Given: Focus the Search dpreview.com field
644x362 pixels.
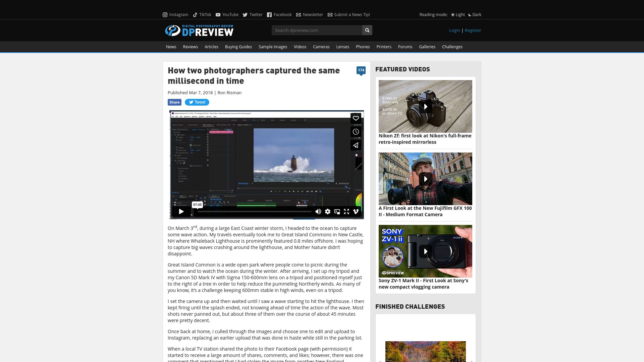Looking at the screenshot, I should pyautogui.click(x=317, y=30).
